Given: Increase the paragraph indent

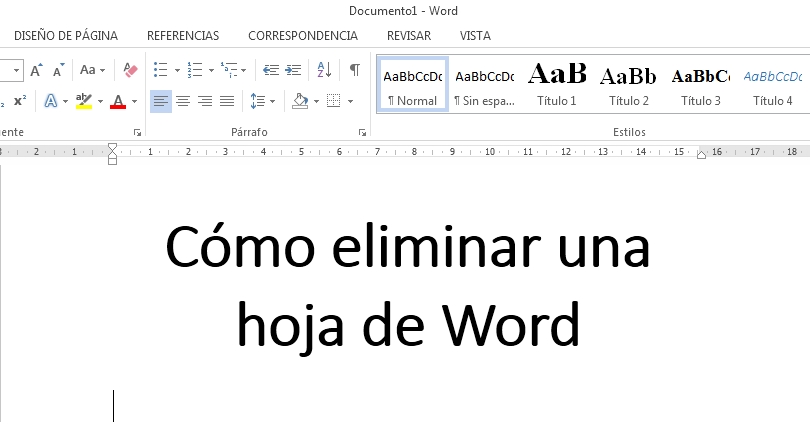Looking at the screenshot, I should [x=293, y=70].
